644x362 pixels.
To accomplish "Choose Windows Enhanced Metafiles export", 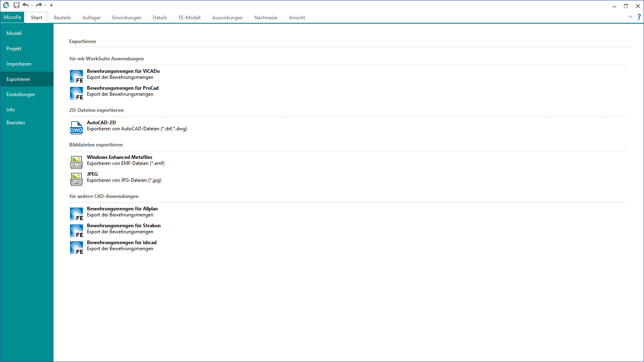I will [120, 157].
